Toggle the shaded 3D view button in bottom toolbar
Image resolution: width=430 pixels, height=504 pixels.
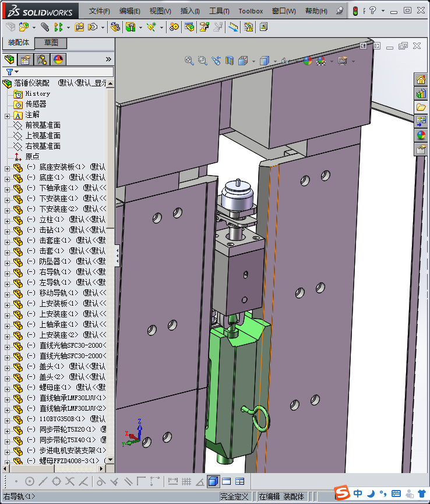(213, 481)
